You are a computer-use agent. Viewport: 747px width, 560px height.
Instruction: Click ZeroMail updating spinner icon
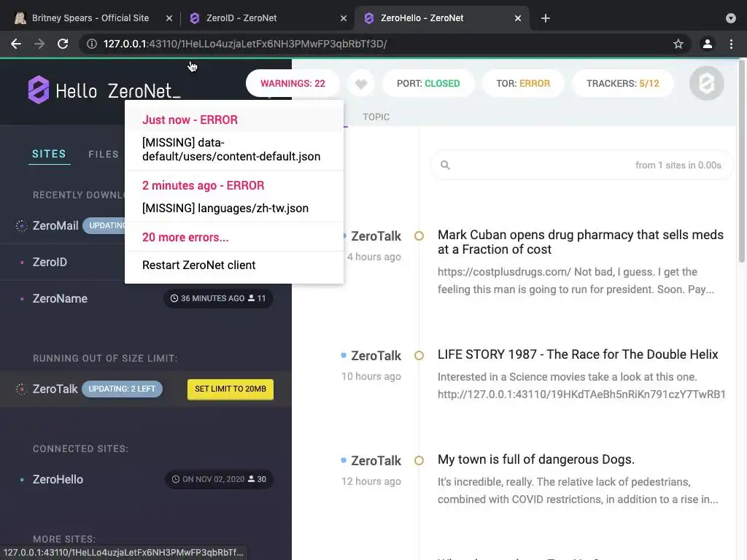pyautogui.click(x=21, y=226)
